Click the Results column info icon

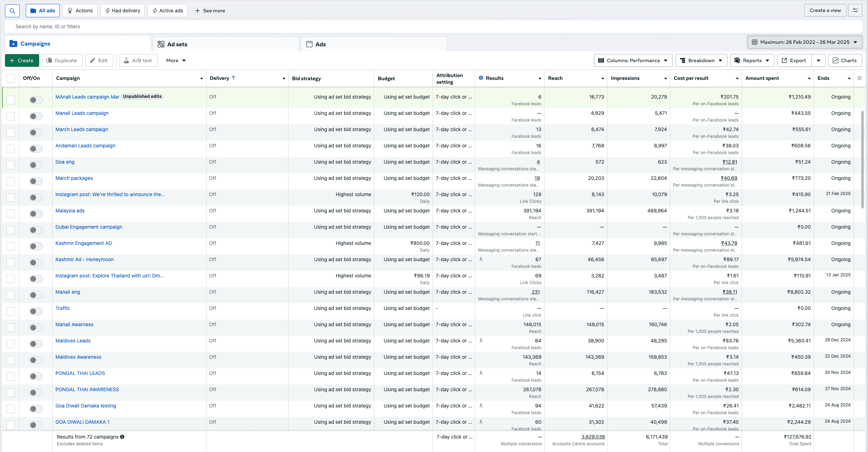pyautogui.click(x=481, y=78)
